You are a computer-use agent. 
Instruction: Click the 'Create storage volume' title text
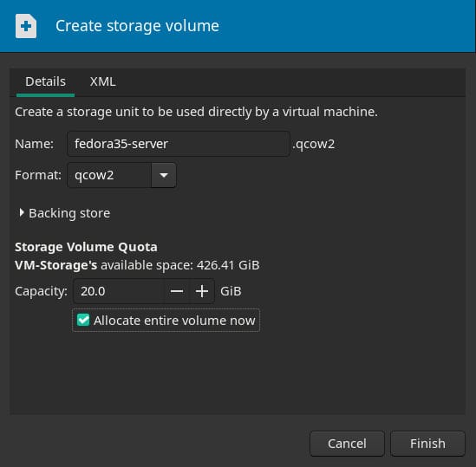pyautogui.click(x=137, y=26)
